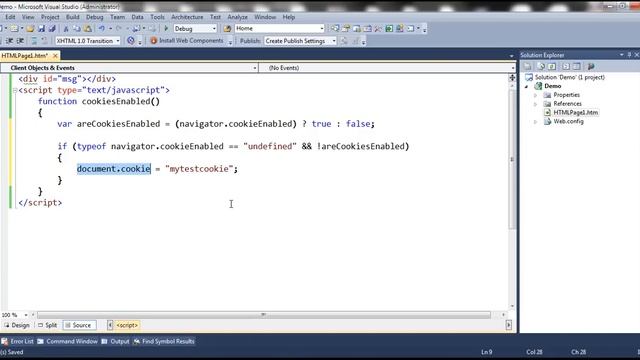Open Find Symbol Results tab

point(164,341)
